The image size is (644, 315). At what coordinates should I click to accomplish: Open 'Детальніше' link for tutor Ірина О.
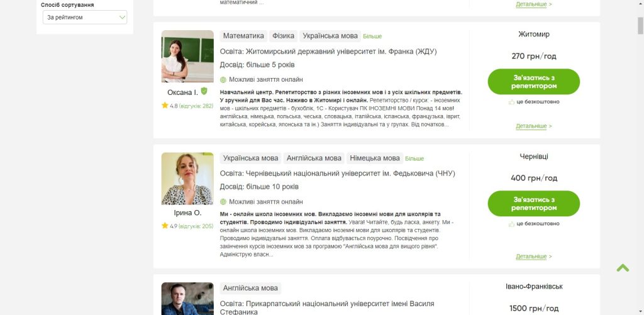(x=533, y=257)
